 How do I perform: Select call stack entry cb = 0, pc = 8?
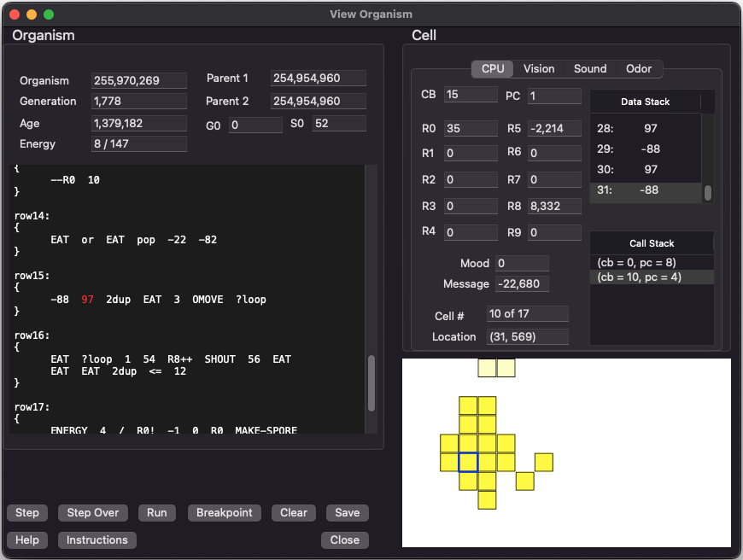pyautogui.click(x=652, y=262)
